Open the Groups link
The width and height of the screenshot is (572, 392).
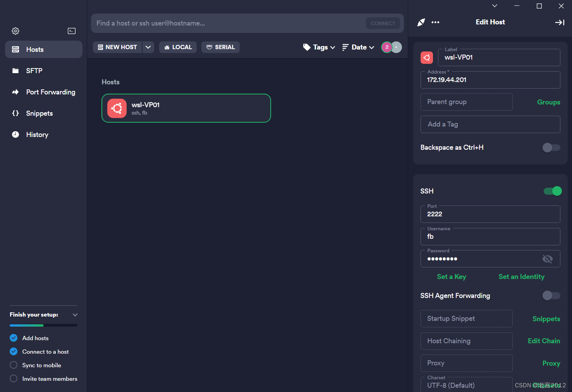(548, 102)
